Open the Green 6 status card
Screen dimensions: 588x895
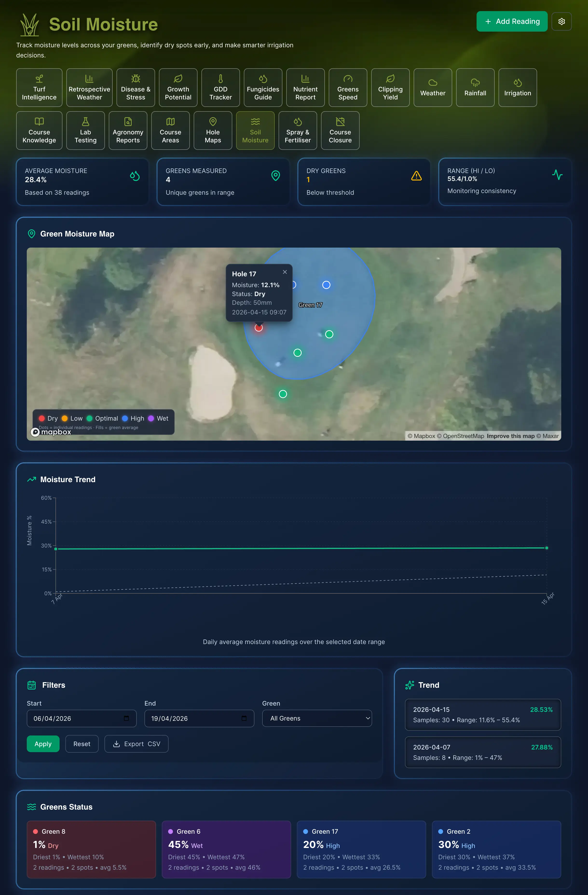tap(226, 849)
